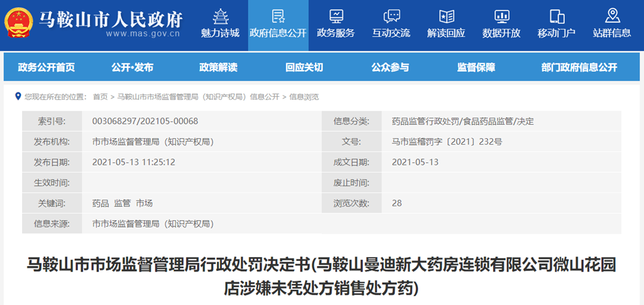Screen dimensions: 644x305
Task: Click 首页 breadcrumb link
Action: point(100,97)
